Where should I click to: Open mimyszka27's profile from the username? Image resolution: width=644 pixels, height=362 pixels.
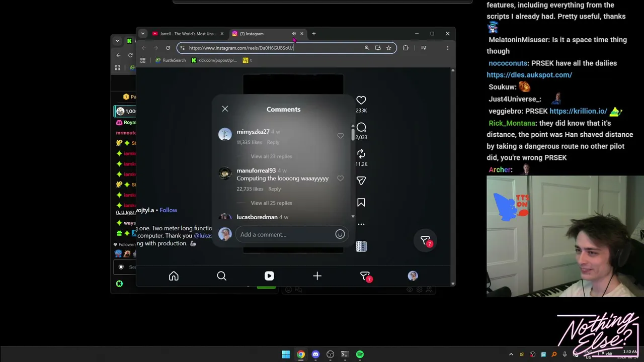point(253,132)
